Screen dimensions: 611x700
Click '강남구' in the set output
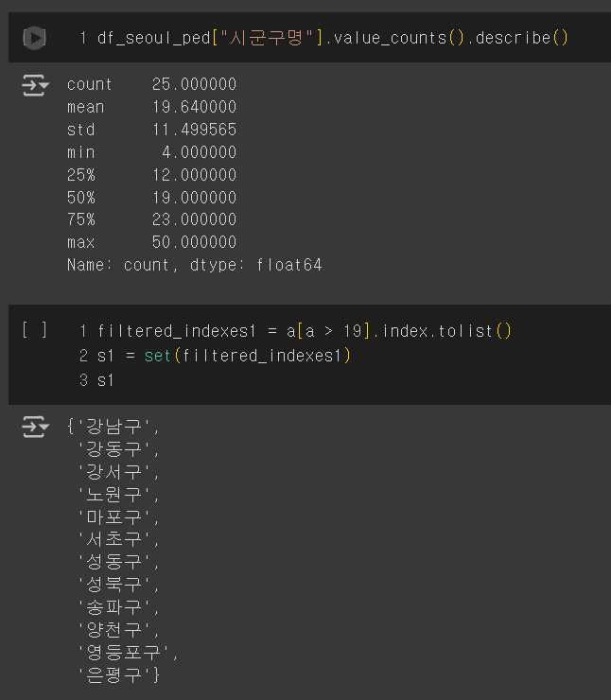pos(113,427)
